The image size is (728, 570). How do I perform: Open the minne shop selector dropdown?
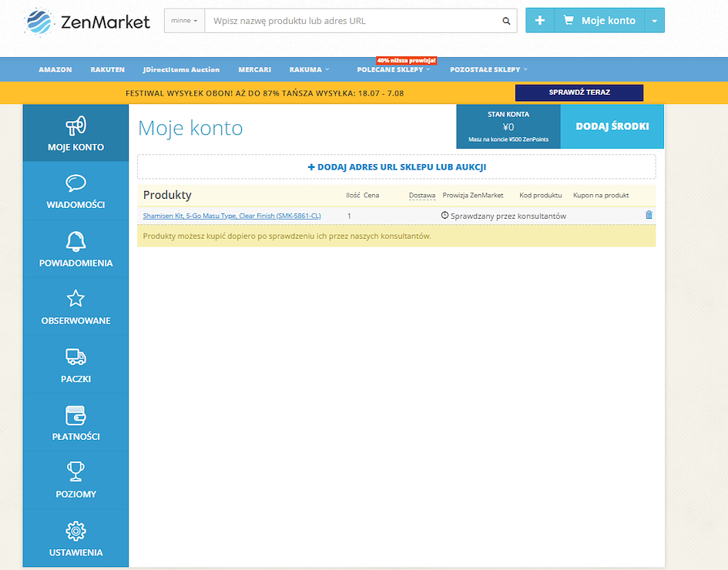[184, 21]
